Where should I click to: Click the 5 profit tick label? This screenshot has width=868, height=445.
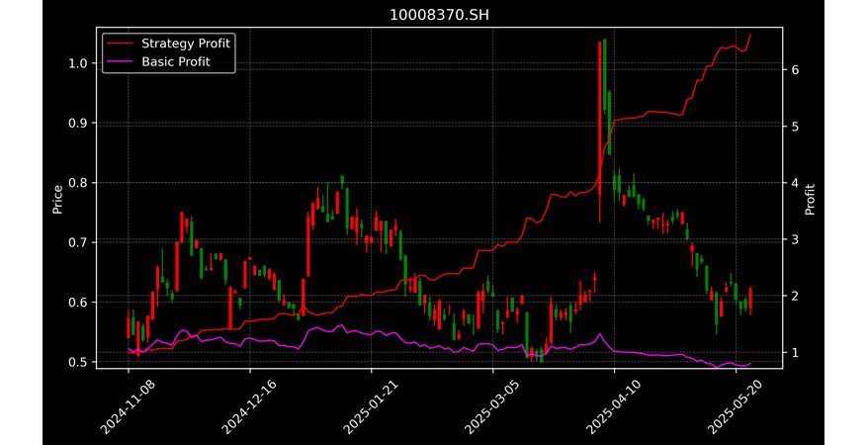(x=793, y=127)
